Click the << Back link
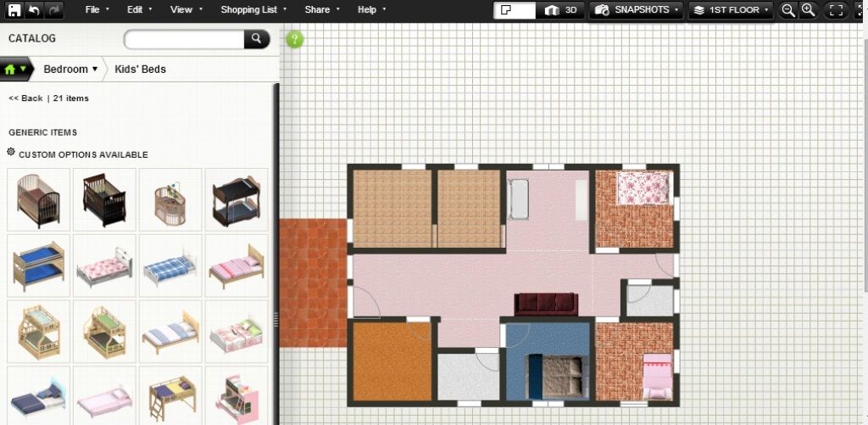The width and height of the screenshot is (868, 425). point(25,98)
